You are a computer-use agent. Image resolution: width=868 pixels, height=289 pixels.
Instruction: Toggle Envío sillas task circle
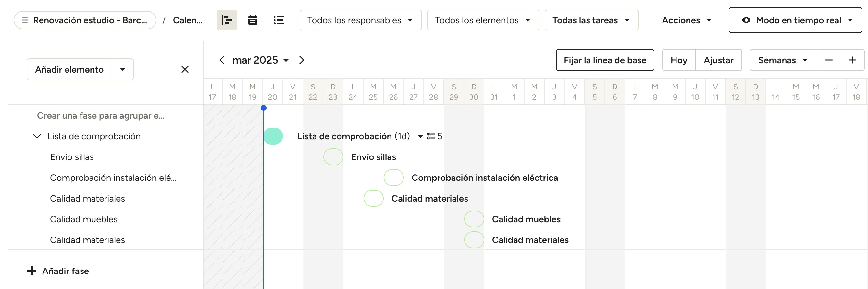pos(333,157)
